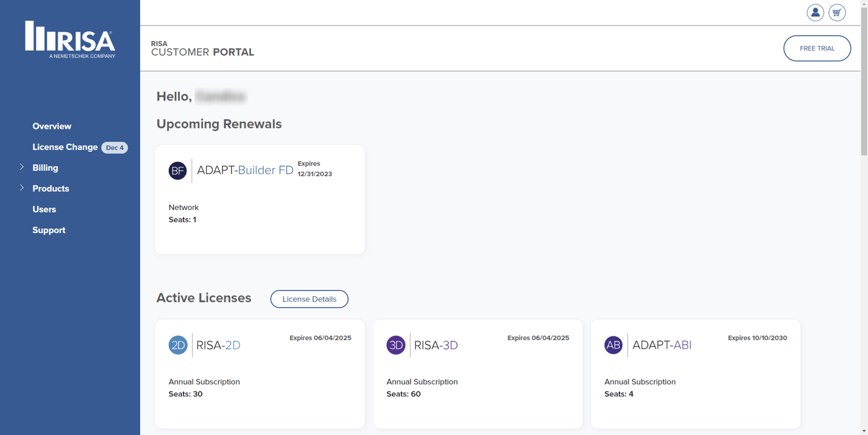Click the 2D RISA-2D product icon
868x435 pixels.
point(178,345)
